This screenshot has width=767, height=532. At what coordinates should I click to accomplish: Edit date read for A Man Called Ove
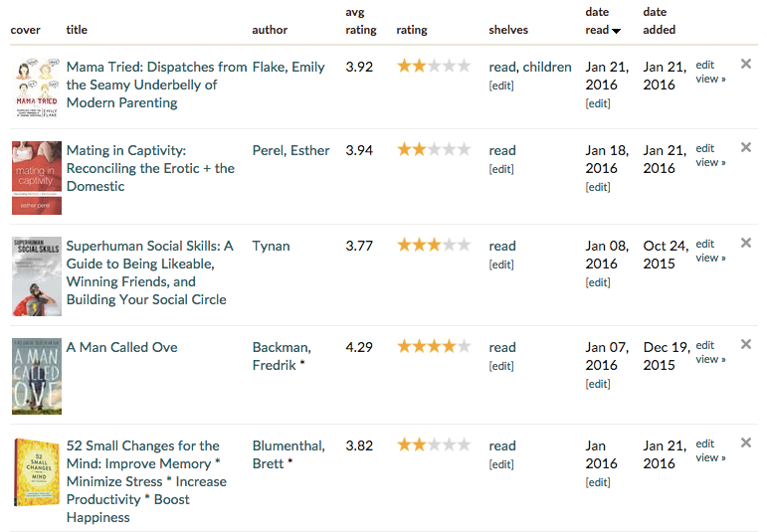pos(598,384)
